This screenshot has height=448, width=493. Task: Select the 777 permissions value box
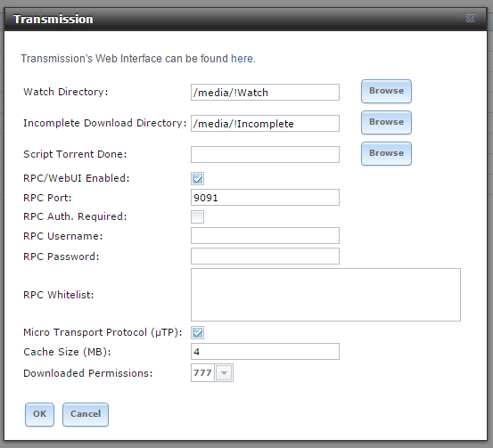coord(202,373)
